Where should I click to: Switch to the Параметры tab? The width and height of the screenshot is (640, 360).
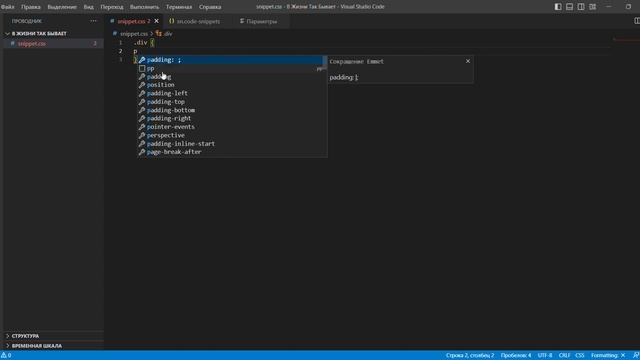tap(262, 21)
